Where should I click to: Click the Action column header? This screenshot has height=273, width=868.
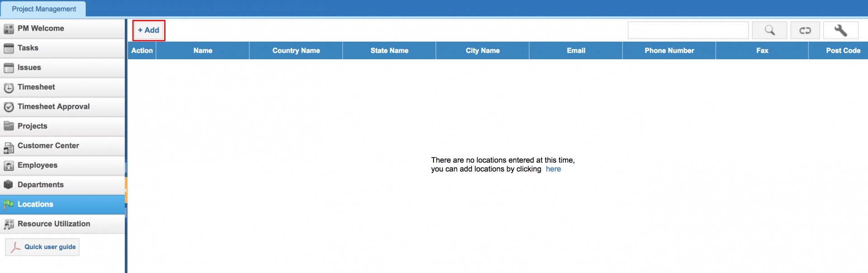pyautogui.click(x=142, y=51)
